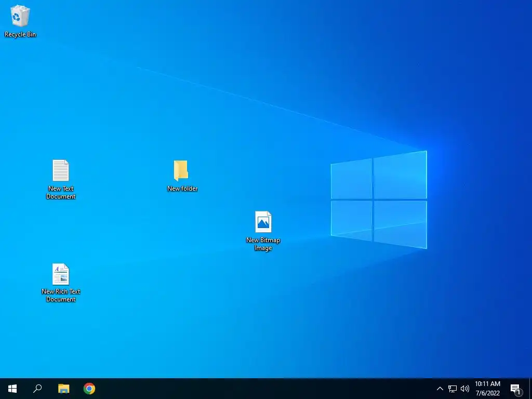Screen dimensions: 532x399
Task: Launch File Explorer from the taskbar
Action: pos(63,389)
